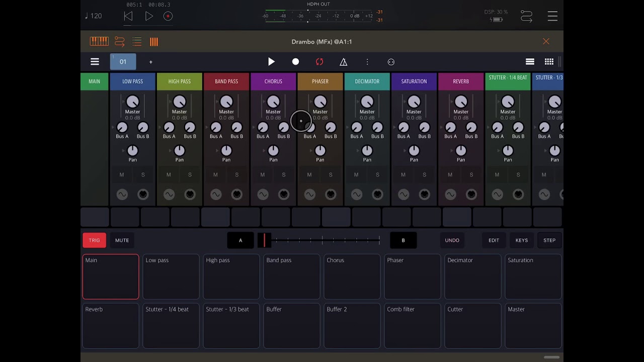Trigger the Buffer 2 pad
This screenshot has height=362, width=644.
click(x=352, y=326)
